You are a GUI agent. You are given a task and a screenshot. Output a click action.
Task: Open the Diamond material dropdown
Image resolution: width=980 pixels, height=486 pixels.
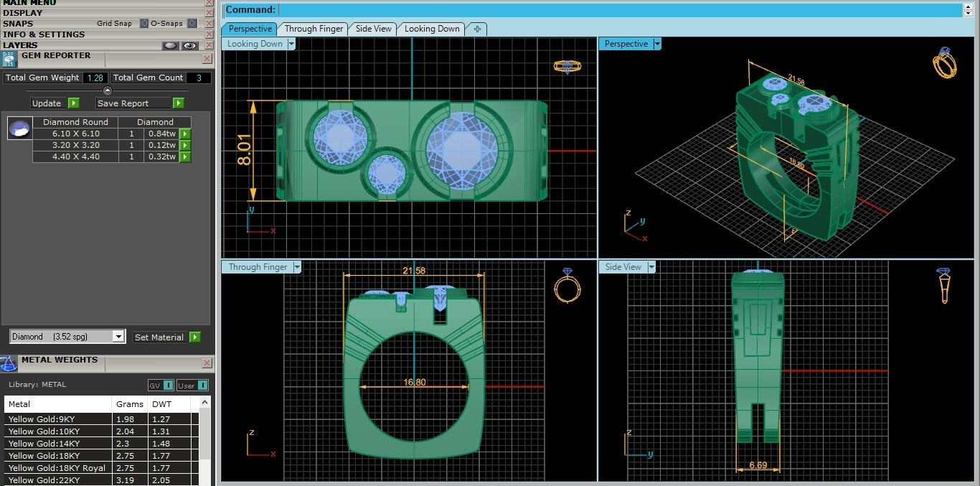click(x=118, y=337)
